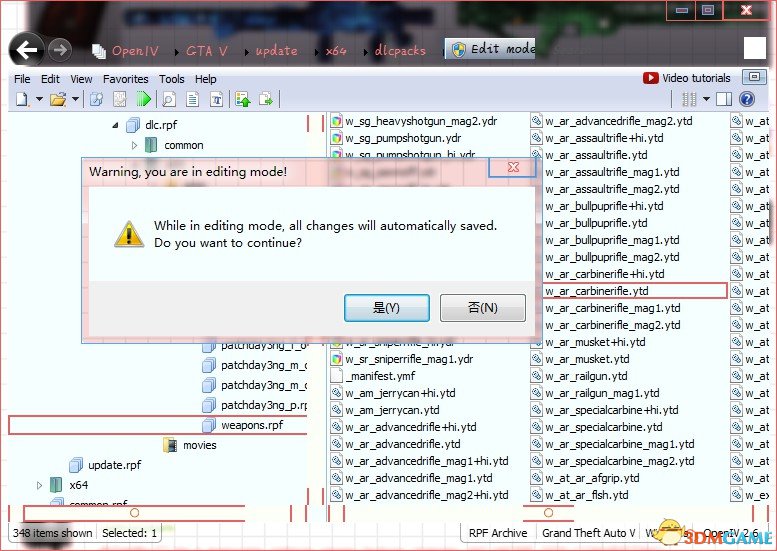The height and width of the screenshot is (551, 777).
Task: Toggle the preview pane icon
Action: click(x=724, y=100)
